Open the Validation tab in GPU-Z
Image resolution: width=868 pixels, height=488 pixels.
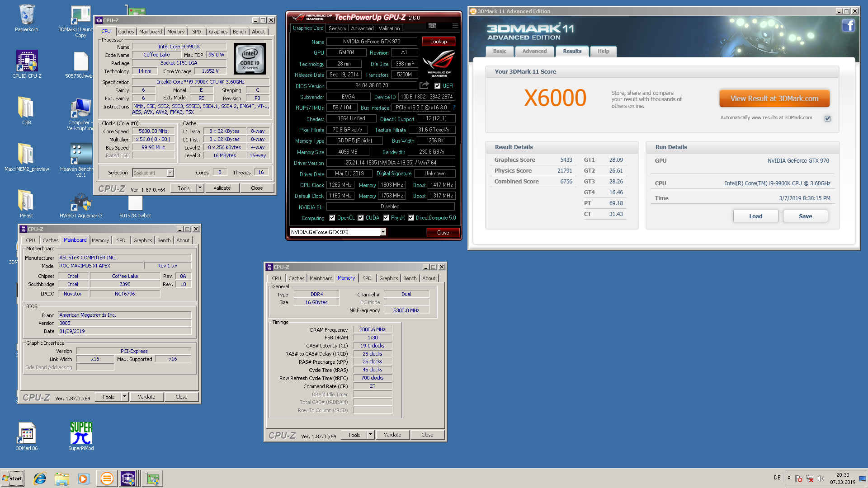click(389, 28)
